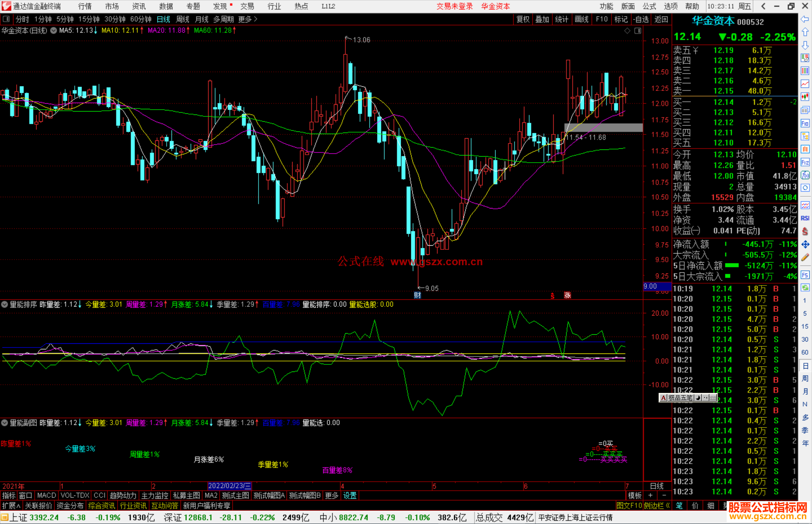Expand the 扩展 panel at the bottom left
Viewport: 812px width, 524px height.
click(11, 506)
